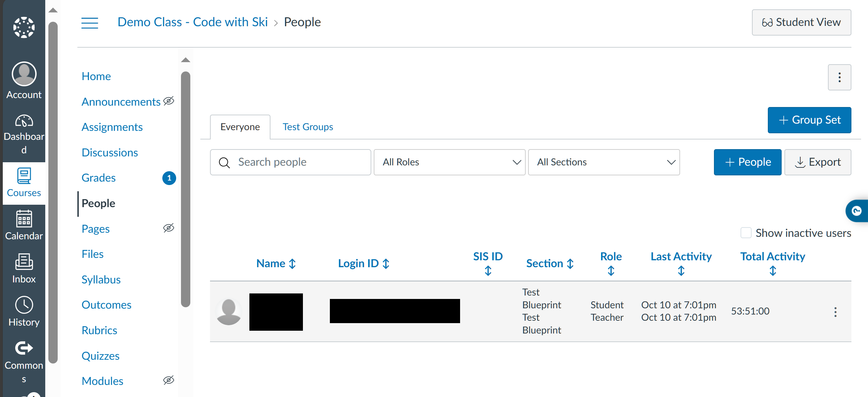Open the Syllabus link
Screen dimensions: 868x397
[101, 279]
